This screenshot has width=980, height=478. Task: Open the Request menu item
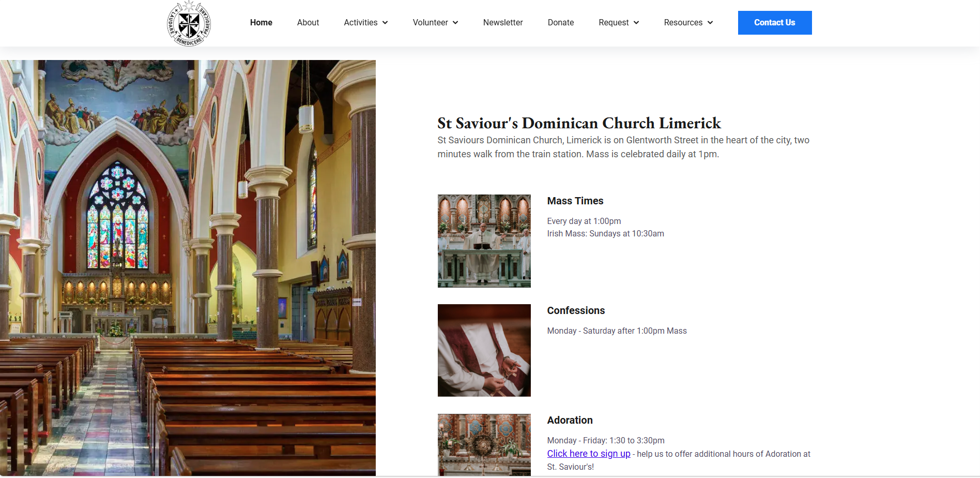(614, 23)
